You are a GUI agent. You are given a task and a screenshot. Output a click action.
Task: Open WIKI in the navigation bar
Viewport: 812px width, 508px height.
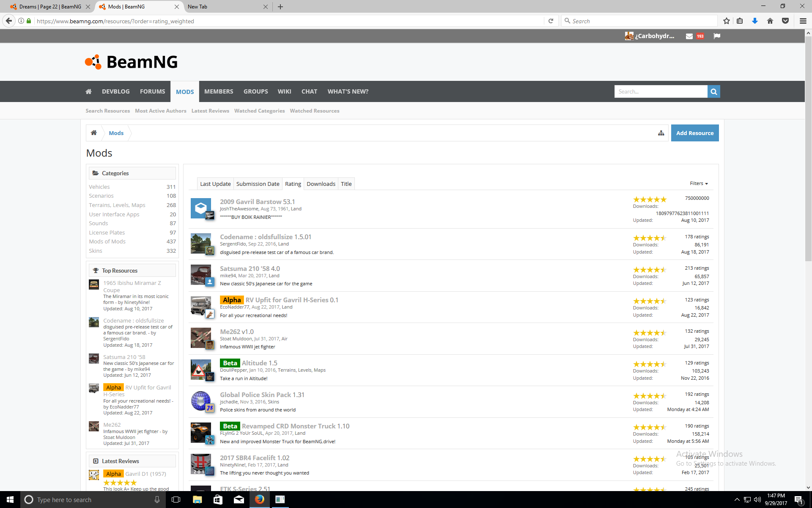point(284,91)
